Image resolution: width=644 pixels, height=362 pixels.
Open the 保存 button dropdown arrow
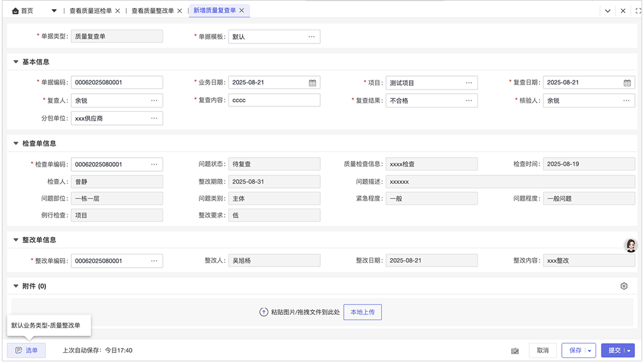tap(589, 351)
